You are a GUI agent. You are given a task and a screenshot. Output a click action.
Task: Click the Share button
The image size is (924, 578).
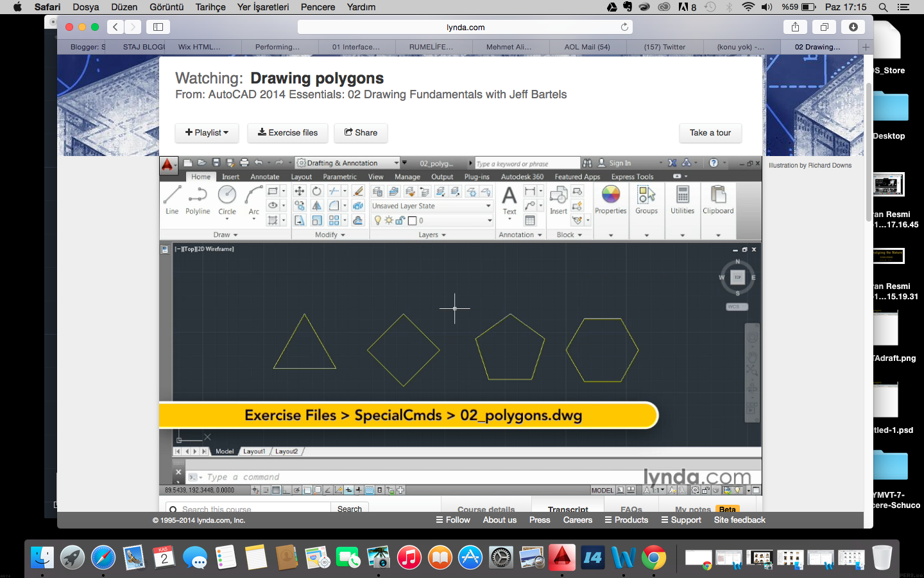coord(361,132)
